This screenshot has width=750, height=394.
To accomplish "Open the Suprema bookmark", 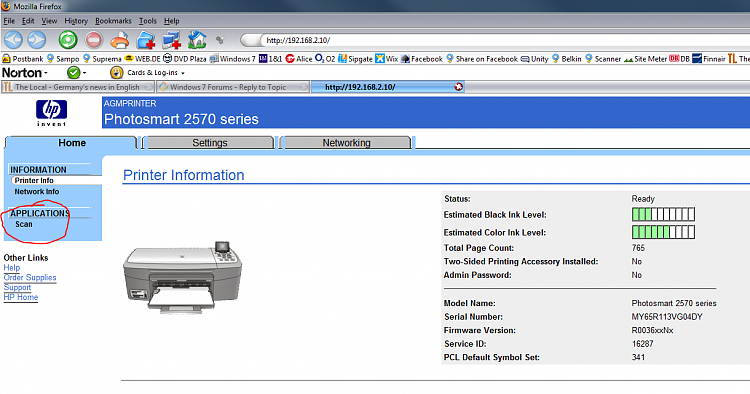I will [x=102, y=59].
